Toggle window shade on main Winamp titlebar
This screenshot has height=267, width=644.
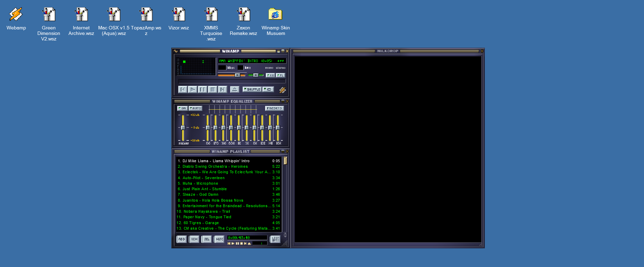(283, 51)
